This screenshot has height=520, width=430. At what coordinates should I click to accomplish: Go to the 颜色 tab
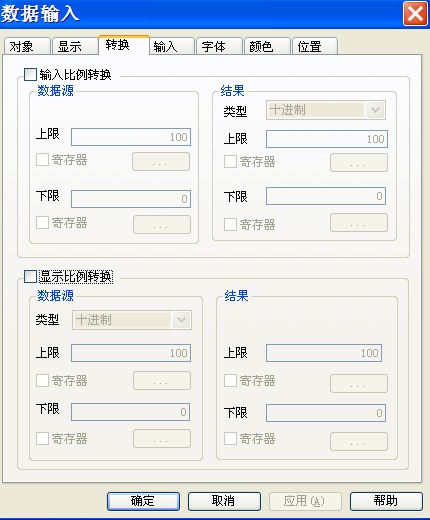click(267, 46)
